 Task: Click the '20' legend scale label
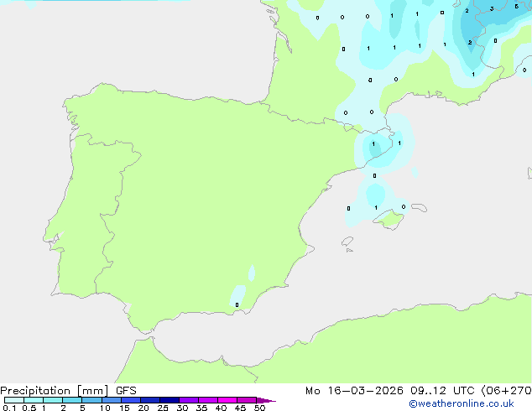pyautogui.click(x=143, y=408)
